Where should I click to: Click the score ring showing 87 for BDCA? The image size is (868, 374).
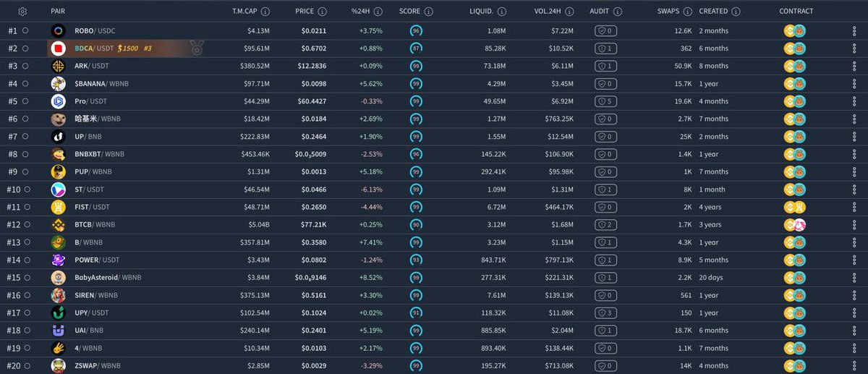tap(417, 48)
